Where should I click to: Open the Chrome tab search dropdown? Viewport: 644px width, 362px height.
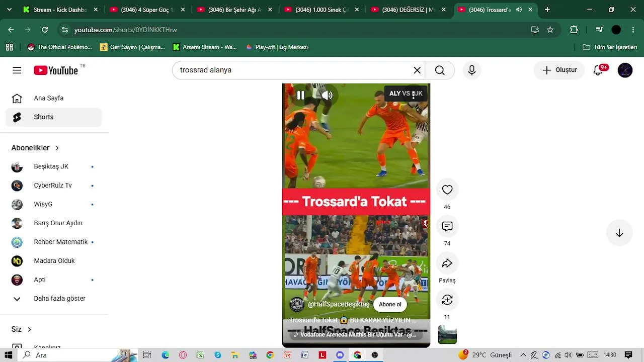(9, 10)
